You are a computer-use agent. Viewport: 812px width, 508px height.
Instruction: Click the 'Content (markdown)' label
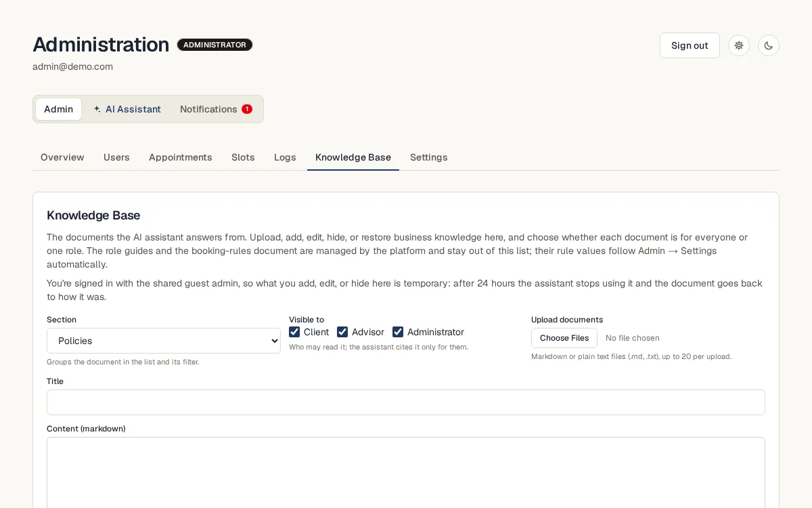coord(86,429)
